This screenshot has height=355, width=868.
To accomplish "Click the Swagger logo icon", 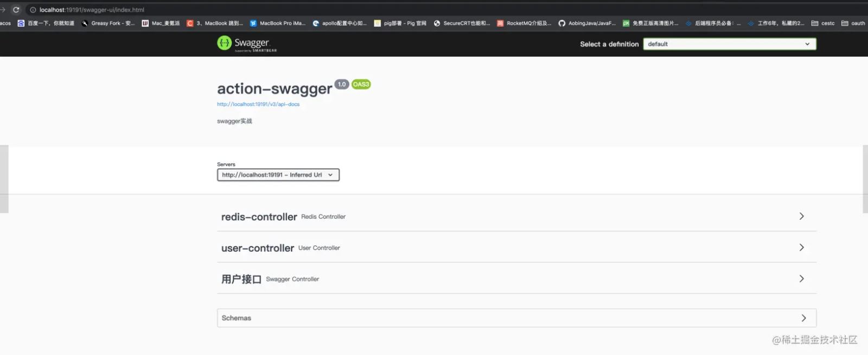I will tap(224, 43).
